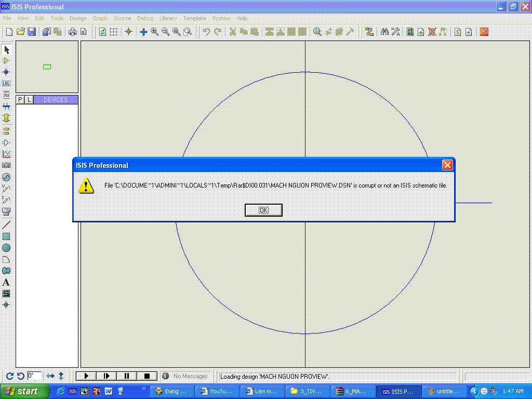Click the Redo arrow icon
Viewport: 532px width, 399px height.
pyautogui.click(x=218, y=32)
